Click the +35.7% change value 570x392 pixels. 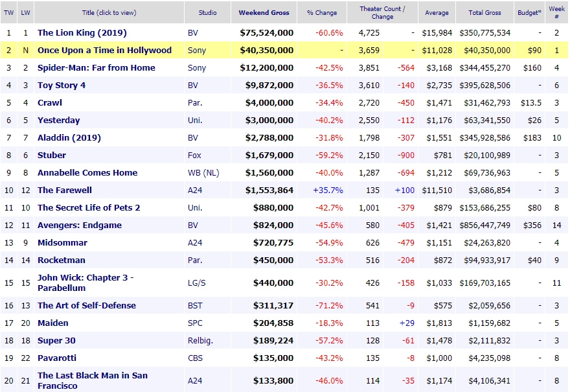tap(328, 190)
